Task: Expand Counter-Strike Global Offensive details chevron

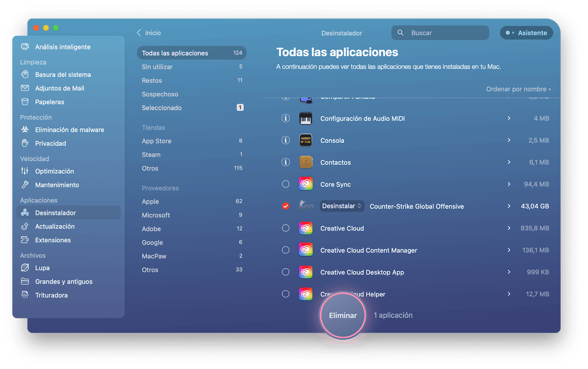Action: [509, 206]
